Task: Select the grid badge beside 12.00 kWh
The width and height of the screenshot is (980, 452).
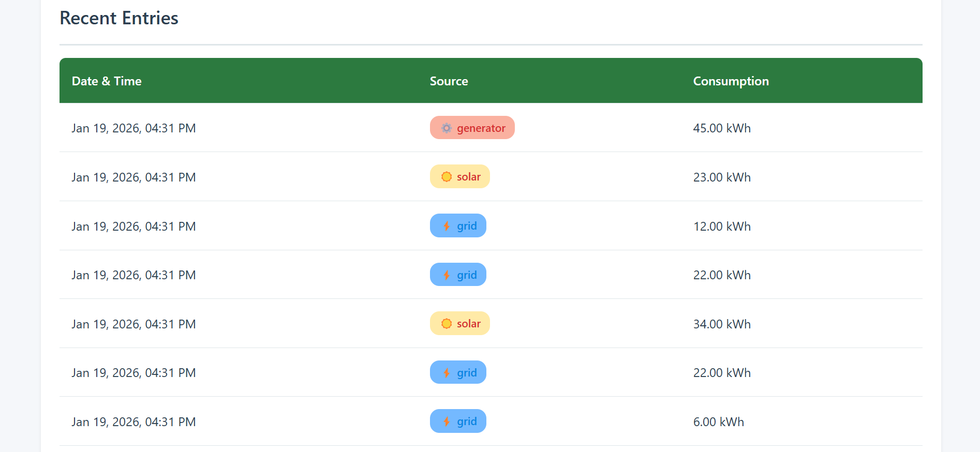Action: [x=458, y=226]
